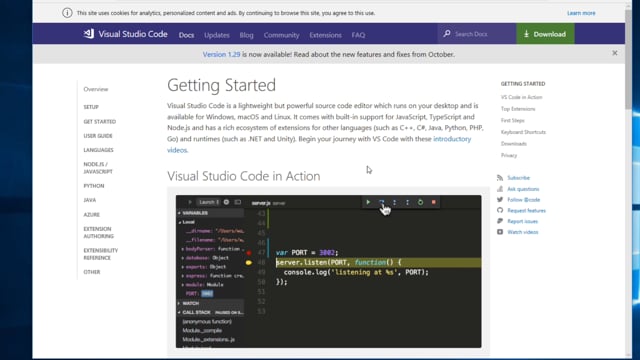This screenshot has height=360, width=640.
Task: Click the GitHub Request features icon
Action: 500,210
